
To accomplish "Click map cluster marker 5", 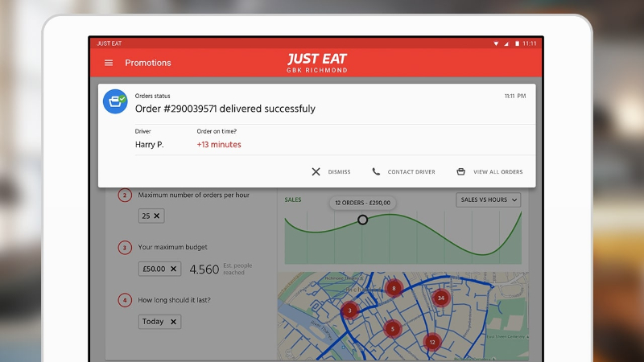I will click(x=393, y=329).
